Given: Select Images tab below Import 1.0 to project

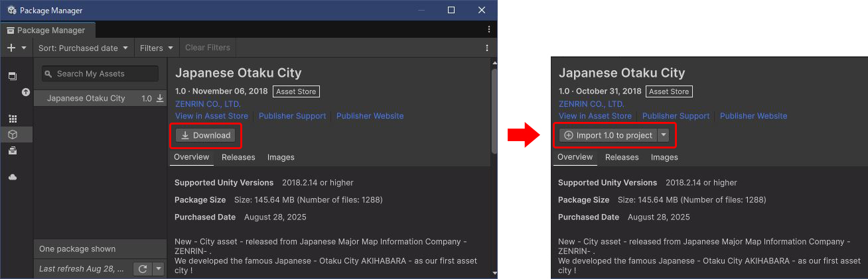Looking at the screenshot, I should [664, 157].
